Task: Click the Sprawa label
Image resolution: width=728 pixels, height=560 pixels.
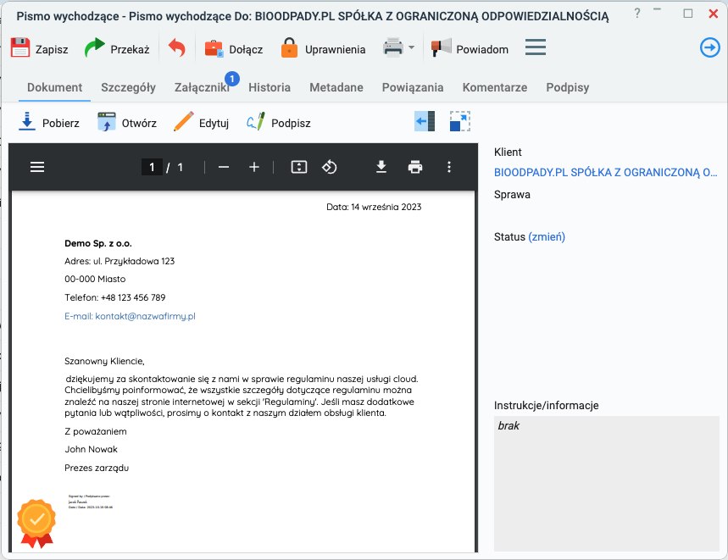Action: tap(512, 194)
